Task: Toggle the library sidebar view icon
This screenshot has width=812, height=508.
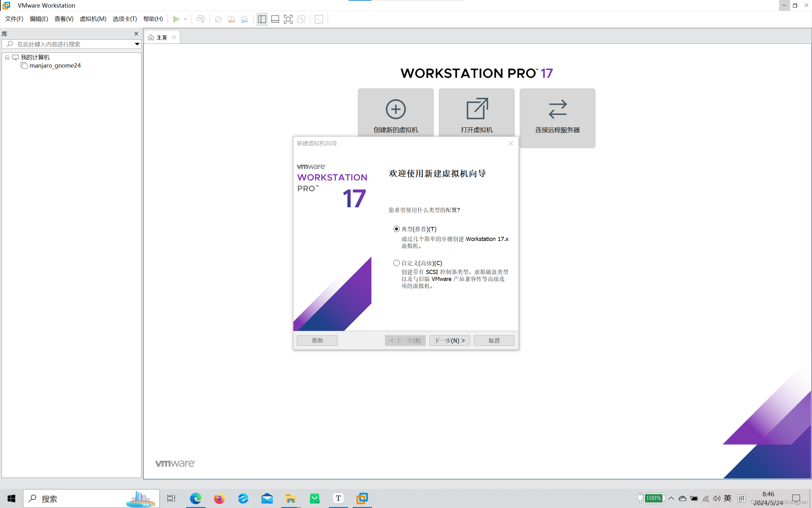Action: 262,19
